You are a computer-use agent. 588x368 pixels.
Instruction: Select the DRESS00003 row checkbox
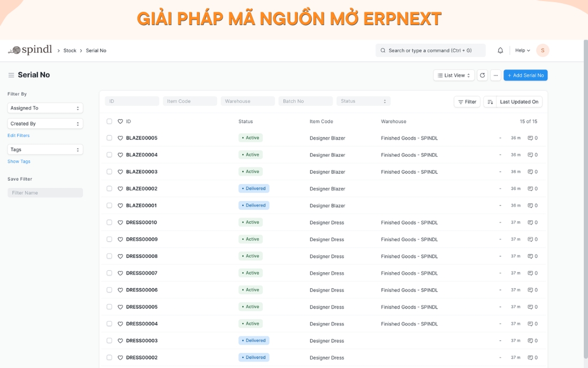pyautogui.click(x=109, y=340)
